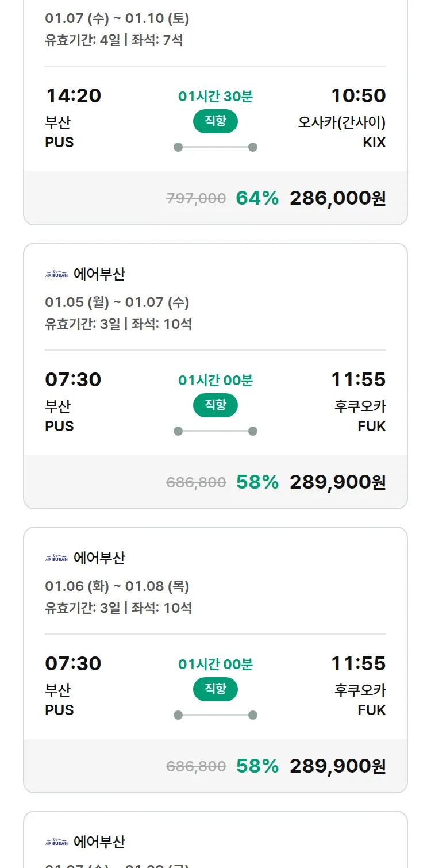
Task: Click route line on 01.05 Fukuoka flight
Action: (215, 431)
